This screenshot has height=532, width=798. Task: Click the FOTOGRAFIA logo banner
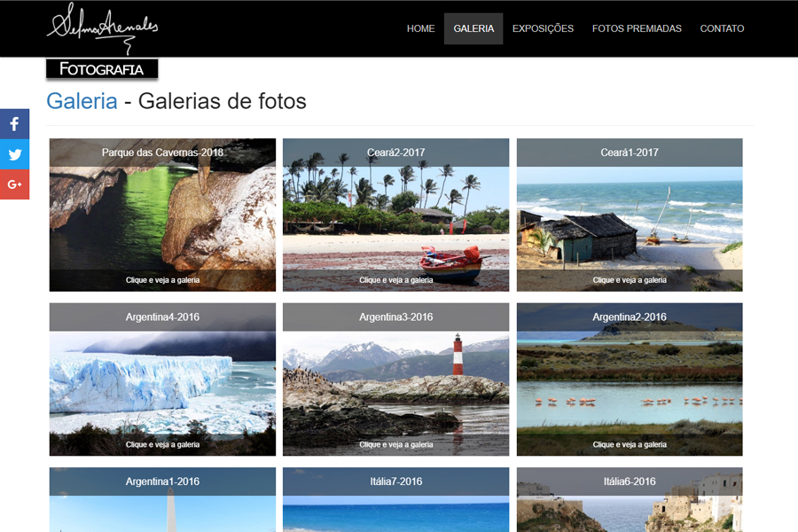pos(102,69)
